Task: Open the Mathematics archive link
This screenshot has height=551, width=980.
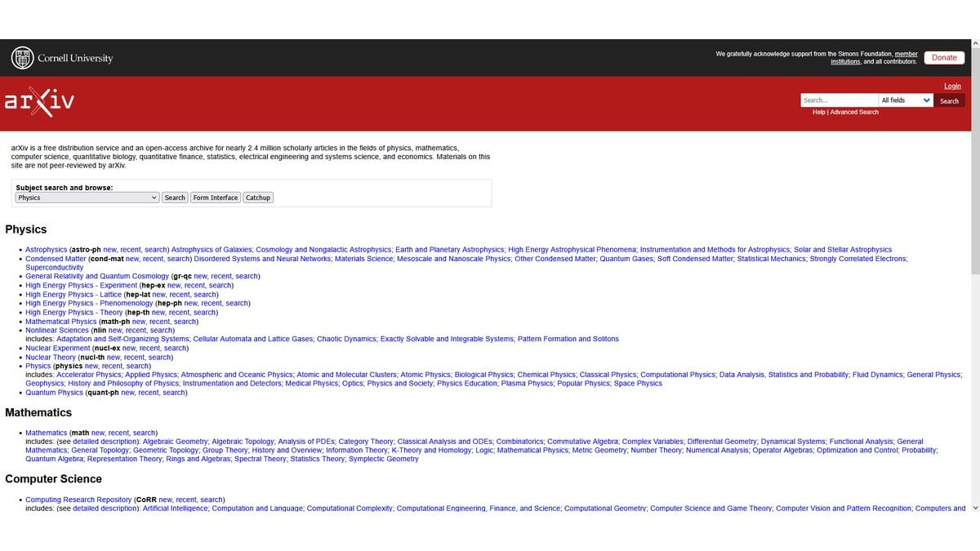Action: click(47, 433)
